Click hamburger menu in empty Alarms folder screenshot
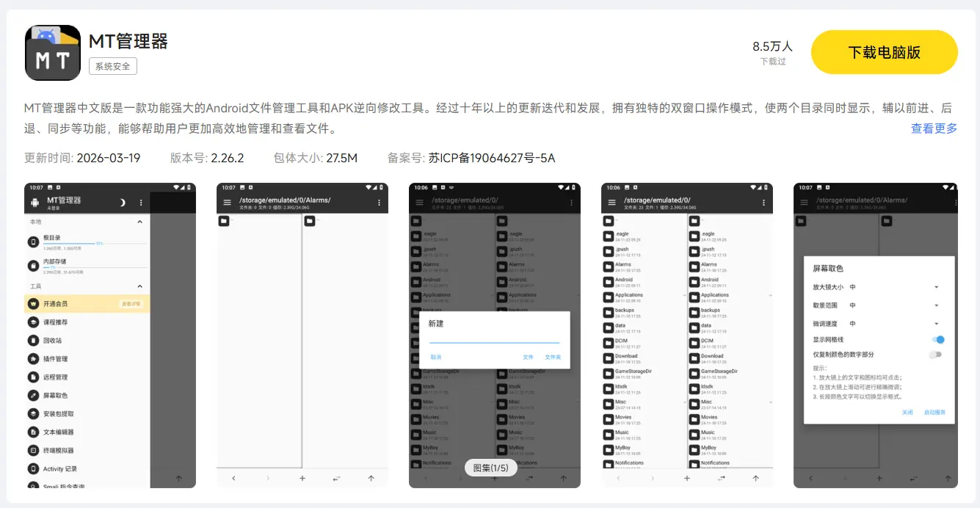This screenshot has width=980, height=508. 227,203
